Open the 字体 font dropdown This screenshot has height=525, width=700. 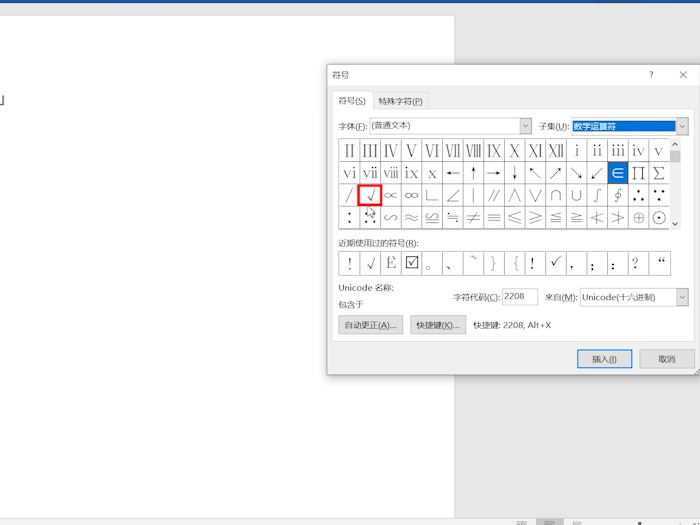[525, 126]
